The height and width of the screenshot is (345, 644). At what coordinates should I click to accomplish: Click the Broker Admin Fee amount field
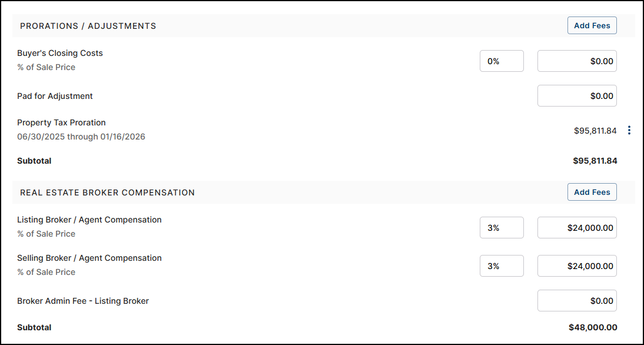coord(577,301)
